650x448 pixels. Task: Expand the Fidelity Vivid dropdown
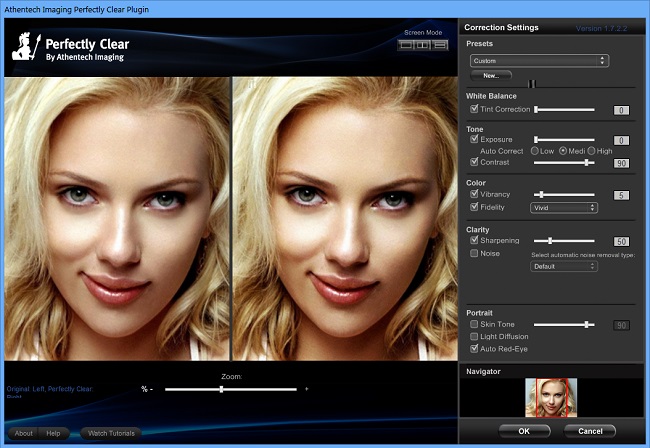(563, 208)
